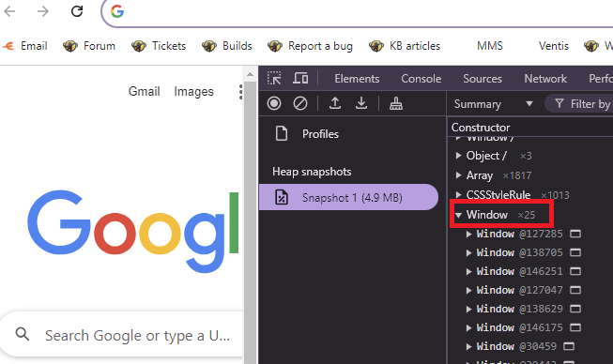Open the Tickets bookmark

[159, 46]
